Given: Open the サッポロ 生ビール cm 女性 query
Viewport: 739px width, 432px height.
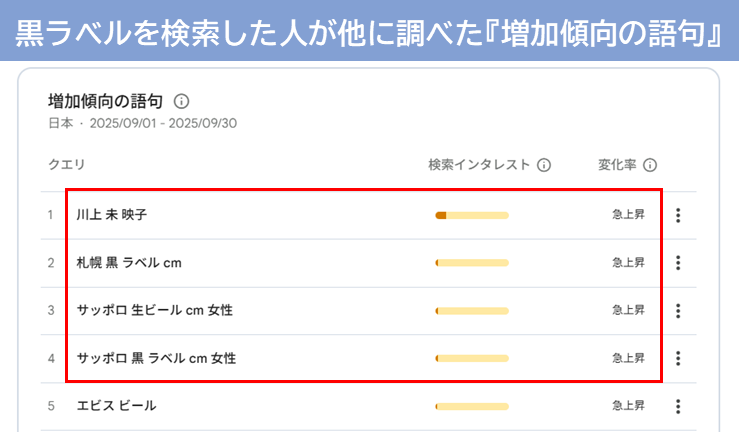Looking at the screenshot, I should [154, 311].
